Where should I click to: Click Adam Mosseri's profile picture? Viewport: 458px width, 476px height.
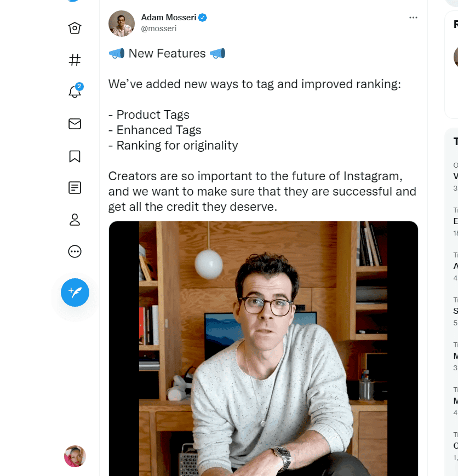122,24
